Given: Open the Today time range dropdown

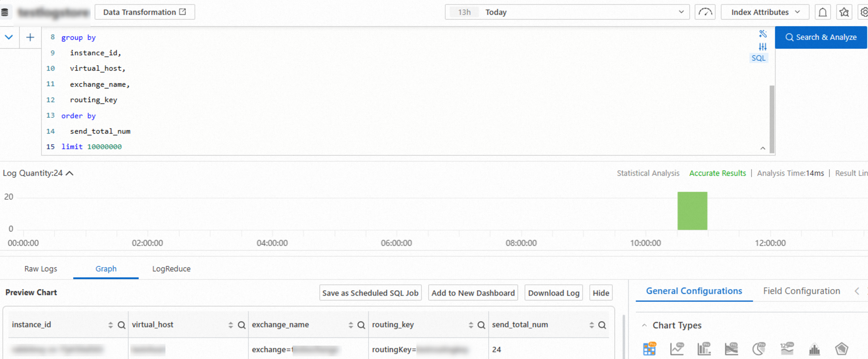Looking at the screenshot, I should click(x=567, y=12).
